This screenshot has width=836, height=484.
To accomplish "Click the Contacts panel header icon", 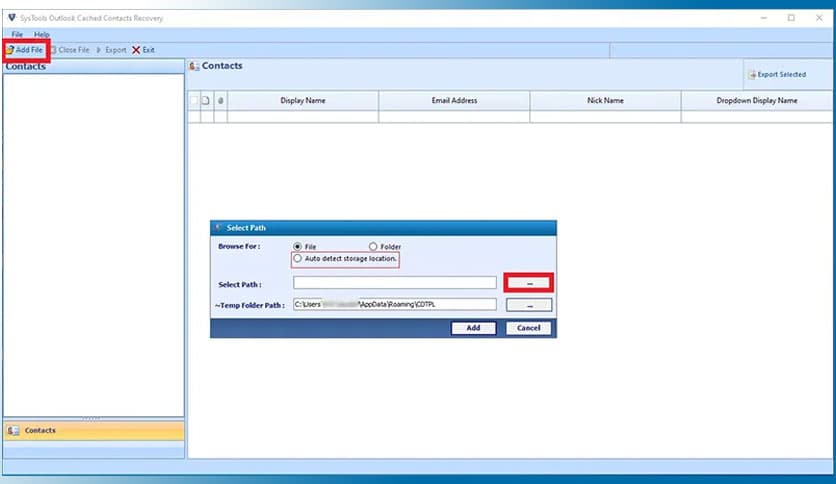I will [x=194, y=66].
